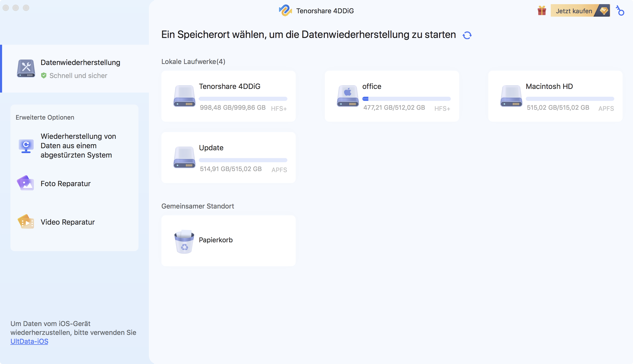Click the Ein Speicherort wählen heading
This screenshot has height=364, width=633.
pyautogui.click(x=308, y=35)
